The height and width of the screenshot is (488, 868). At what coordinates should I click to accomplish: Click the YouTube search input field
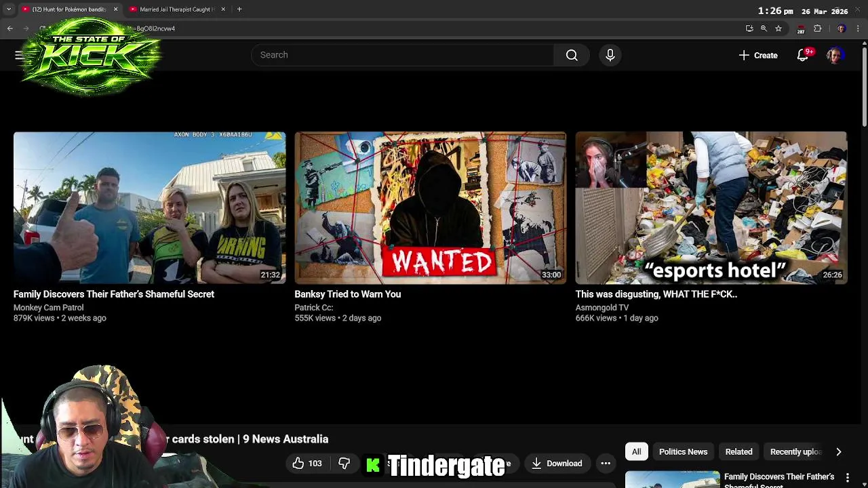402,55
